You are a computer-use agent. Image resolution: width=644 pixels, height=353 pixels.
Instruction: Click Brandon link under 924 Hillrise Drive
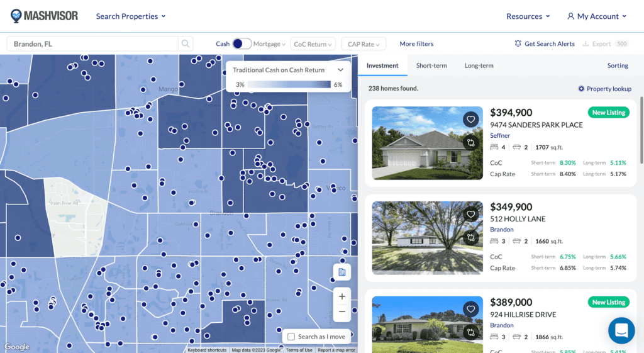[x=501, y=325]
